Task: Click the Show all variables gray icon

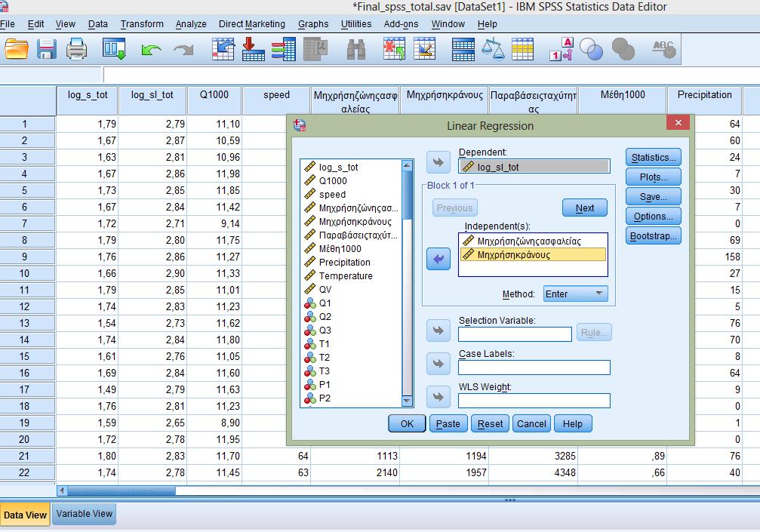Action: (623, 49)
